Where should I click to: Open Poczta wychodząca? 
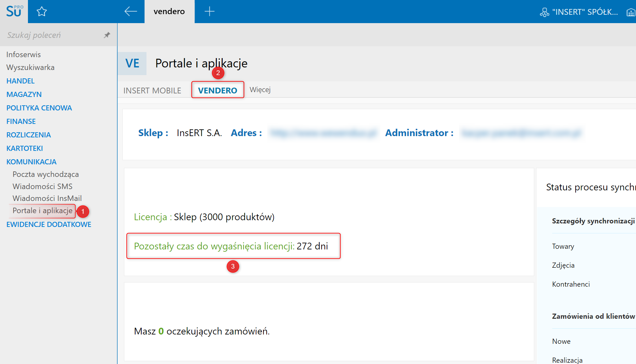click(x=46, y=174)
